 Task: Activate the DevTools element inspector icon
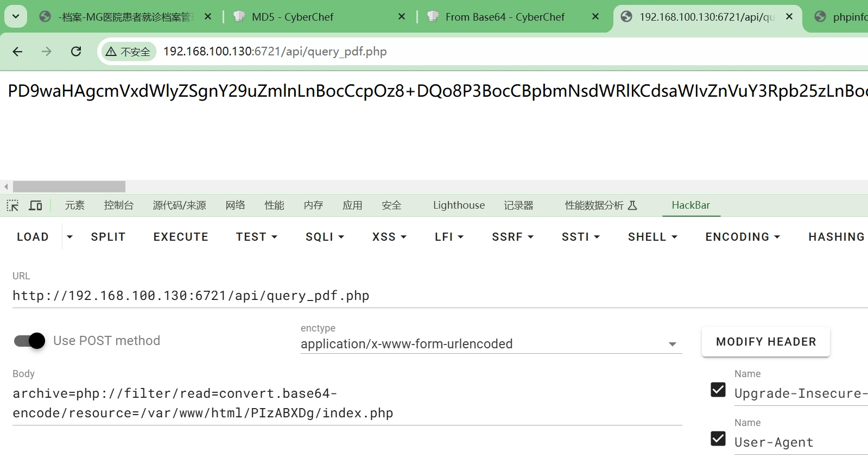click(x=12, y=205)
